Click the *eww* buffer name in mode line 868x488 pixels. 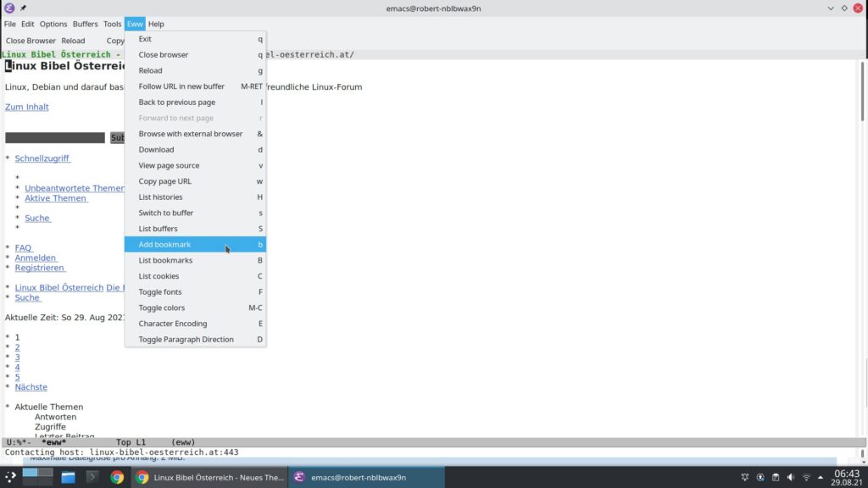pyautogui.click(x=53, y=442)
